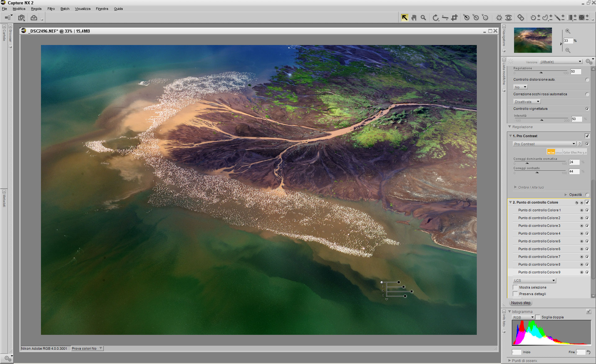The width and height of the screenshot is (596, 364).
Task: Open the Filtro menu
Action: 51,9
